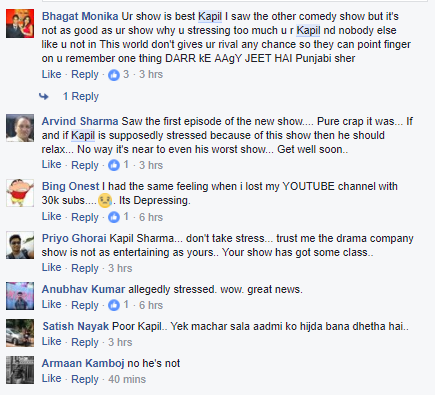Open Bing Onest's cartoon avatar
Viewport: 435px width, 395px height.
20,193
